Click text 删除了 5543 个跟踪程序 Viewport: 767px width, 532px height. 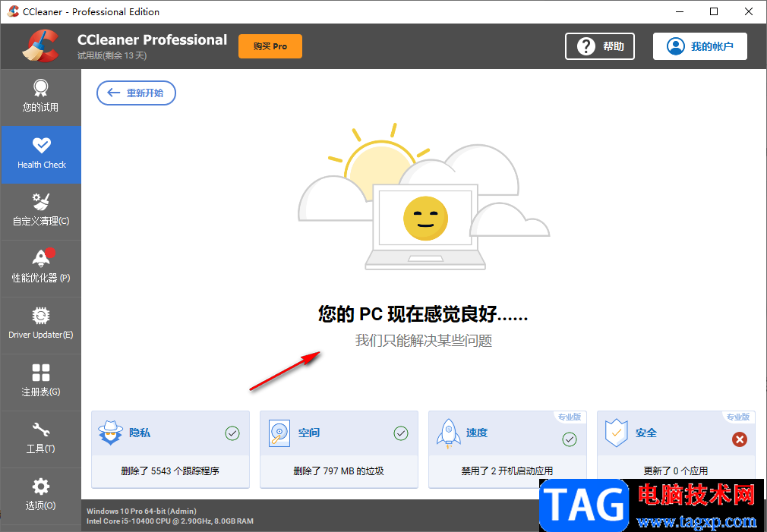pos(170,471)
